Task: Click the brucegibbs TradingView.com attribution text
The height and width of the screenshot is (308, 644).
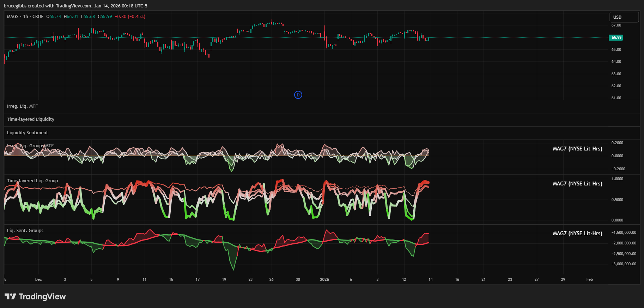Action: 75,6
